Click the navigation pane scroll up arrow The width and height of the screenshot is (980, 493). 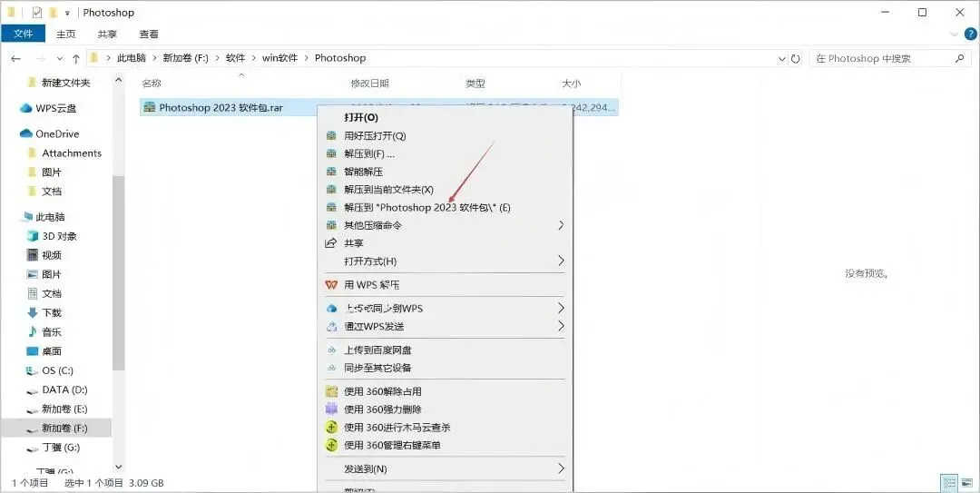point(119,80)
